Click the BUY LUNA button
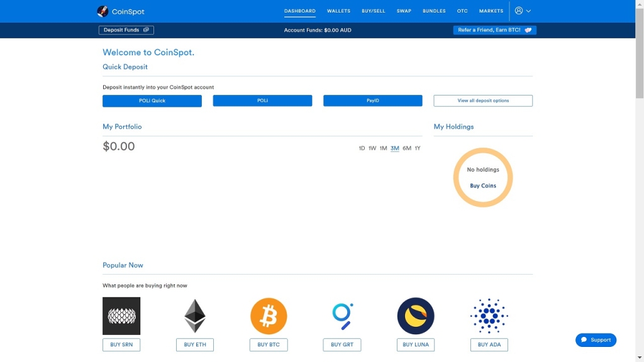The image size is (644, 362). click(416, 345)
